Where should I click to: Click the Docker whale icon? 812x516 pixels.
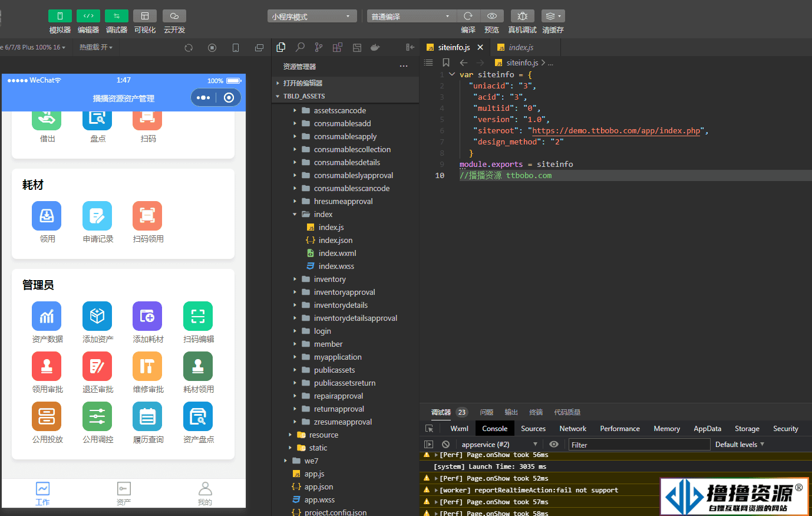375,47
